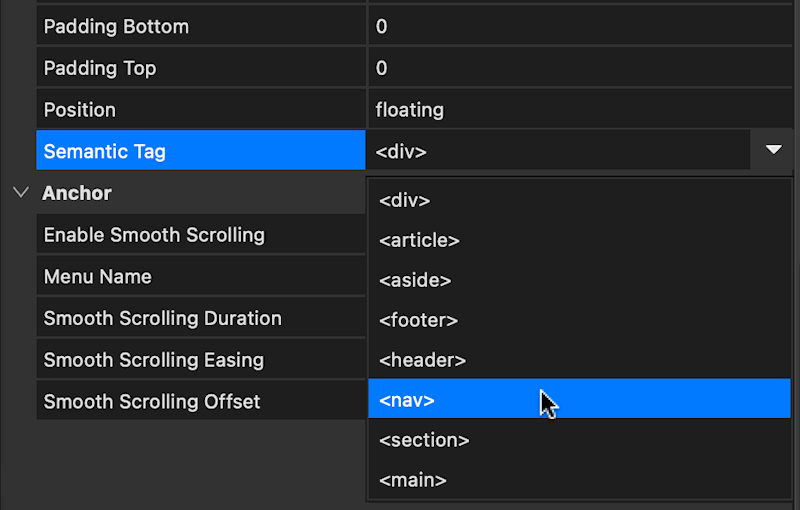Select the <header> tag option
The width and height of the screenshot is (800, 510).
point(579,360)
